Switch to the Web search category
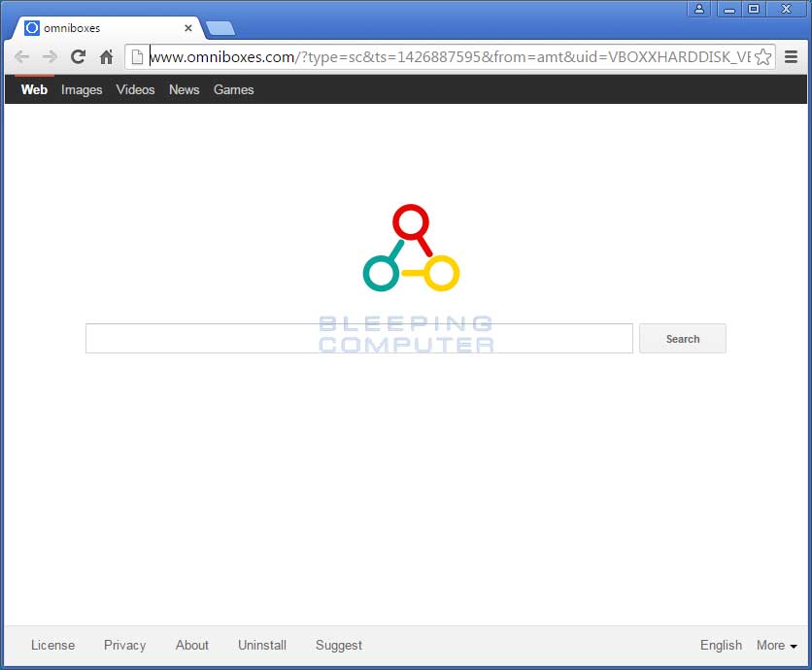Screen dimensions: 812x670 [34, 89]
